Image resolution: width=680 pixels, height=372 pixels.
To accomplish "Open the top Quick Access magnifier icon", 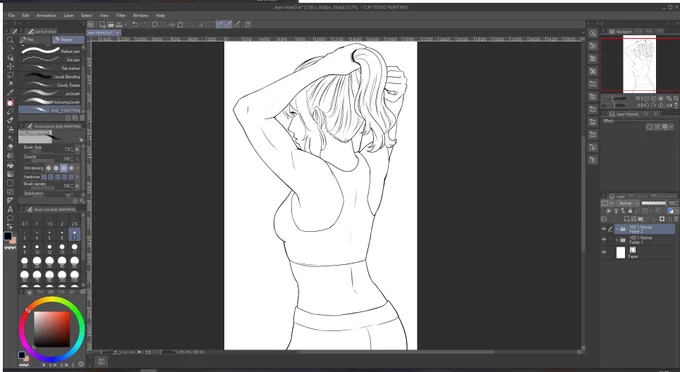I will coord(592,33).
